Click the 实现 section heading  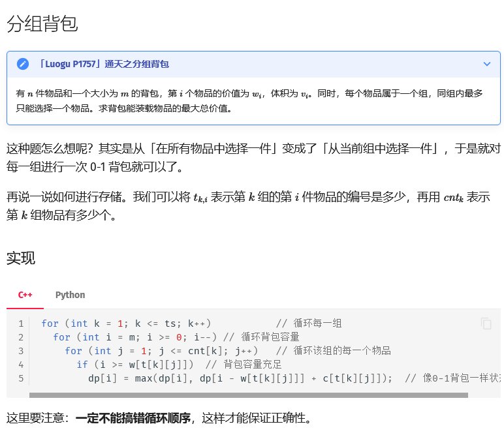(x=21, y=258)
